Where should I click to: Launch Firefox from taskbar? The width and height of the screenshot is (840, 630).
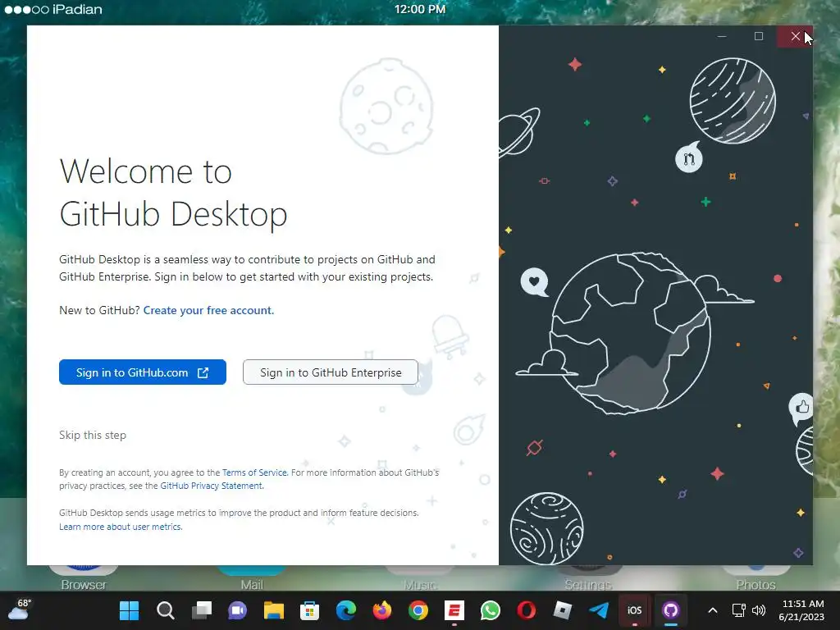[382, 610]
